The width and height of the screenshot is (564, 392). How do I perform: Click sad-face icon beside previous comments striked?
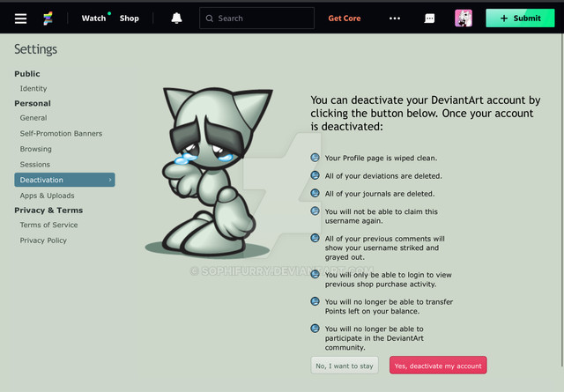point(315,238)
